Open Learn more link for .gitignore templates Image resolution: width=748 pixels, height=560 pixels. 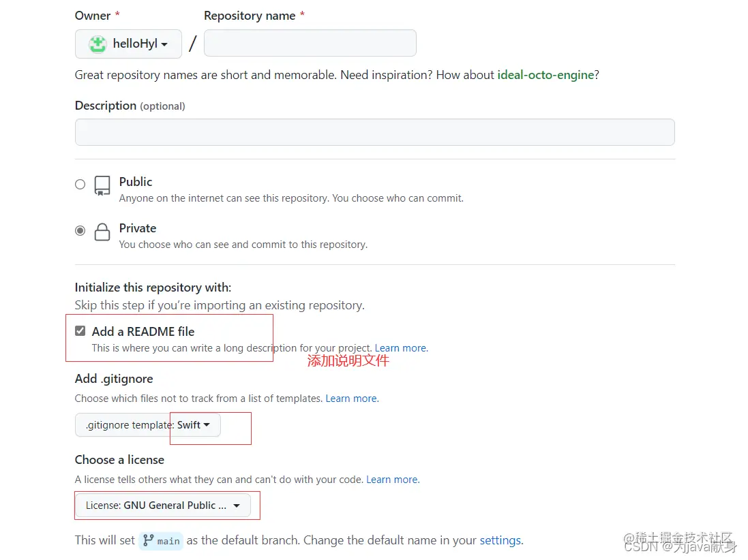coord(351,399)
